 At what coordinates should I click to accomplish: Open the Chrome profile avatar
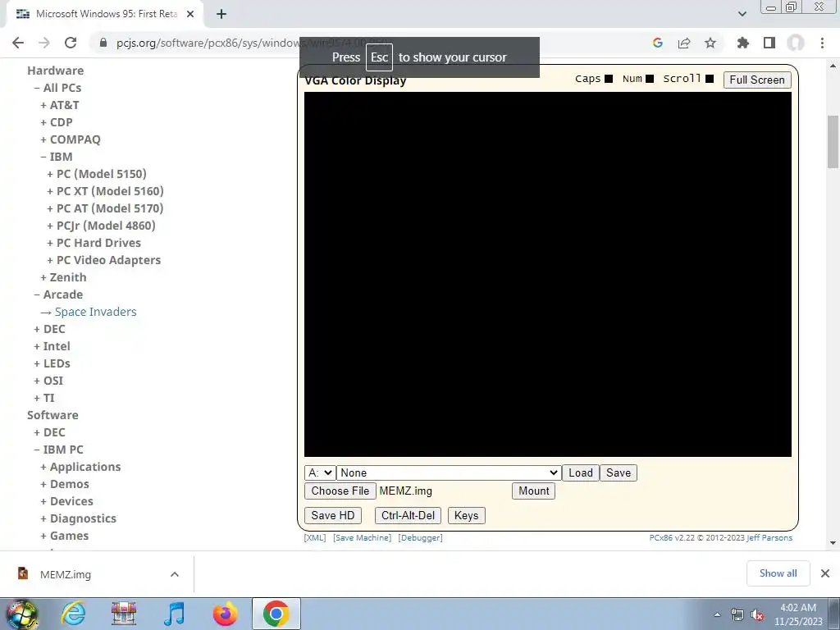tap(796, 43)
